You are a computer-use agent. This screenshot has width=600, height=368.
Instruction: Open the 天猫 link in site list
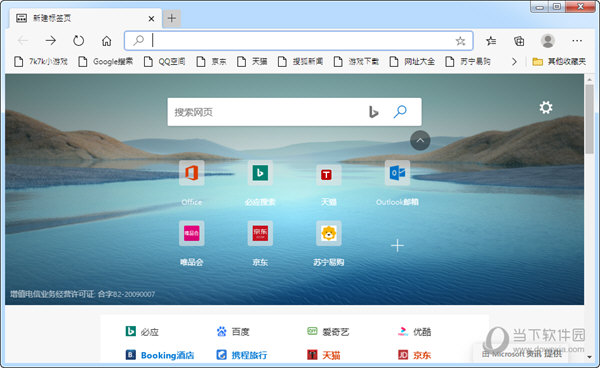pos(324,355)
